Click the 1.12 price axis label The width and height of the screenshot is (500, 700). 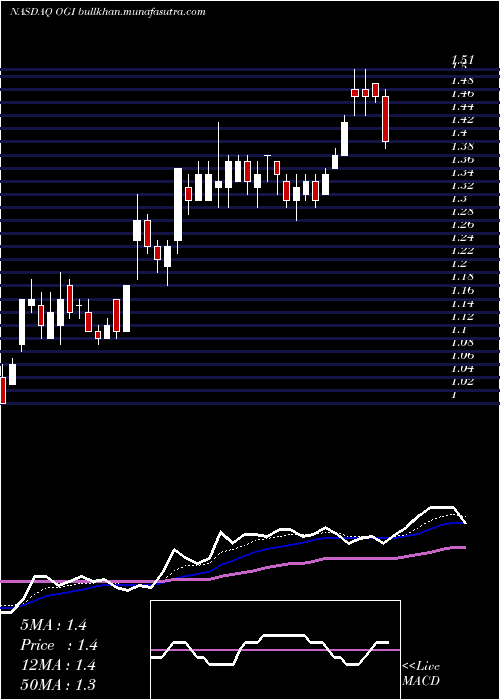coord(462,317)
